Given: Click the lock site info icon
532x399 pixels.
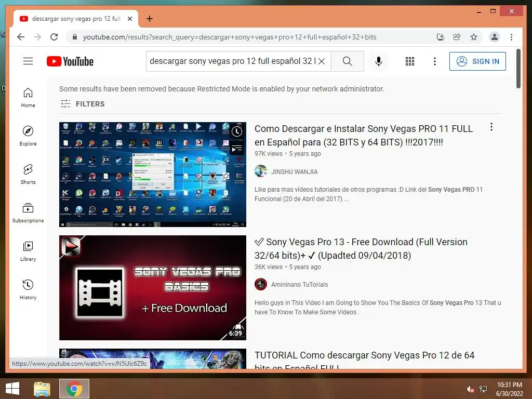Looking at the screenshot, I should (x=75, y=37).
